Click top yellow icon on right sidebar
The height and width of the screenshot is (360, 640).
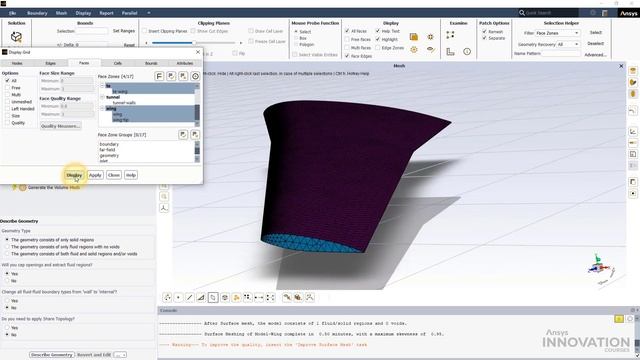633,71
